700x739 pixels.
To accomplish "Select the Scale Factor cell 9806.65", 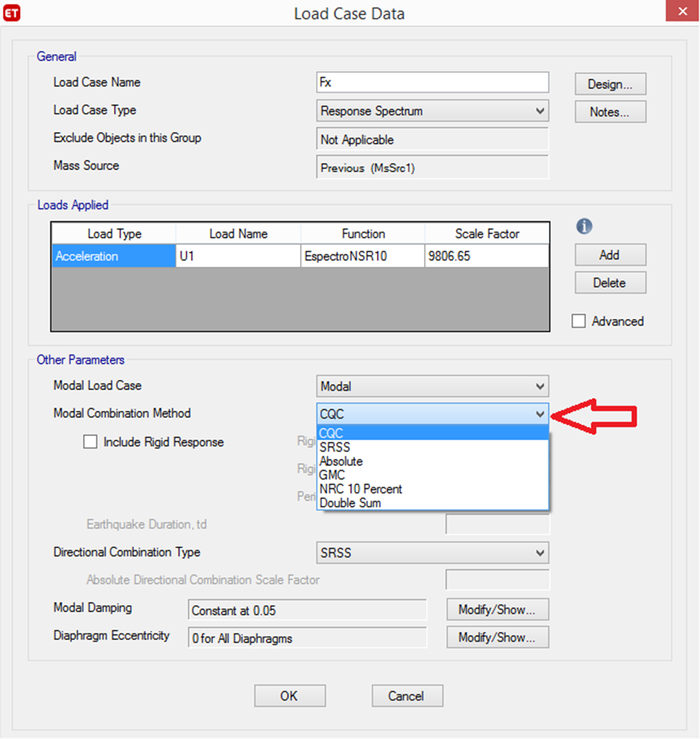I will click(x=486, y=256).
